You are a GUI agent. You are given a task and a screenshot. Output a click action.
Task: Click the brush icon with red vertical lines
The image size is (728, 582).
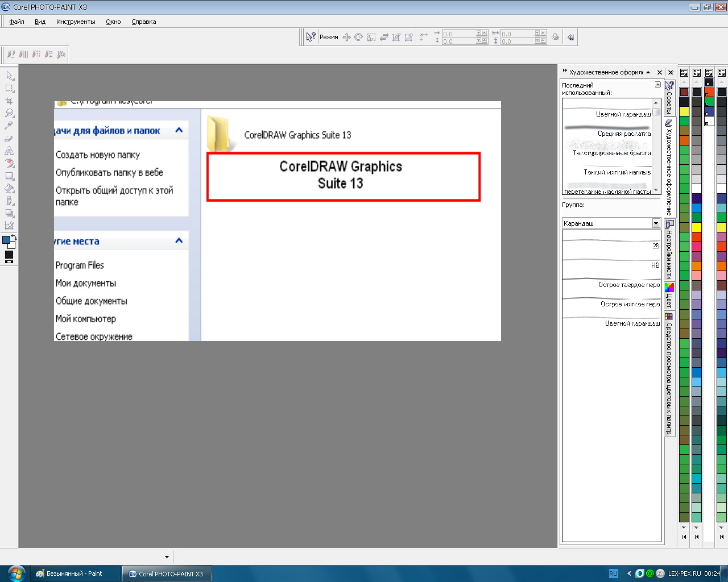point(23,55)
